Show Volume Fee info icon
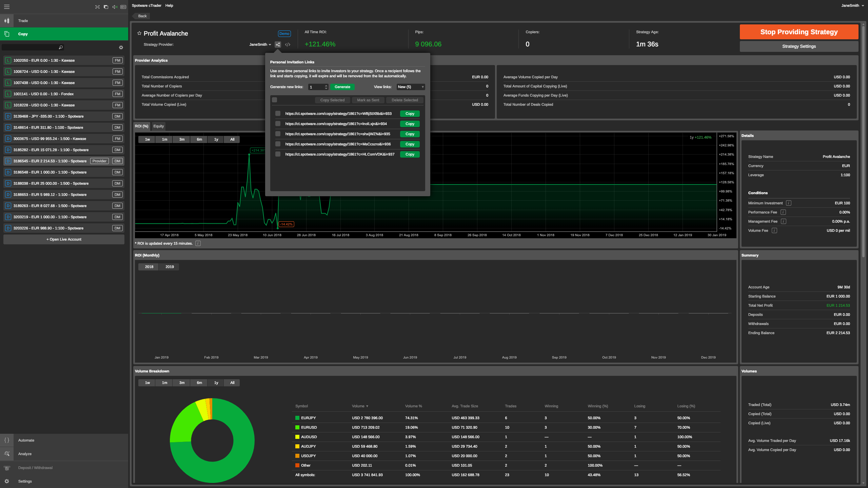Viewport: 868px width, 488px height. tap(774, 230)
